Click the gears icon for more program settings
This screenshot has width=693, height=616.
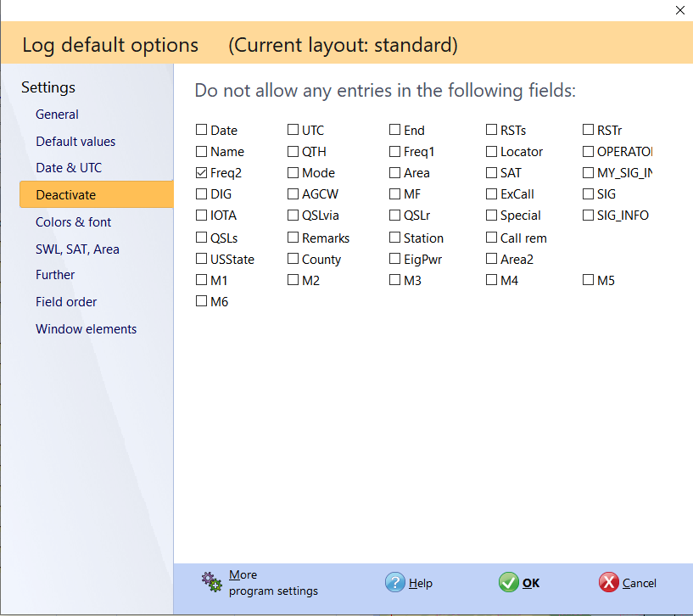click(x=212, y=582)
